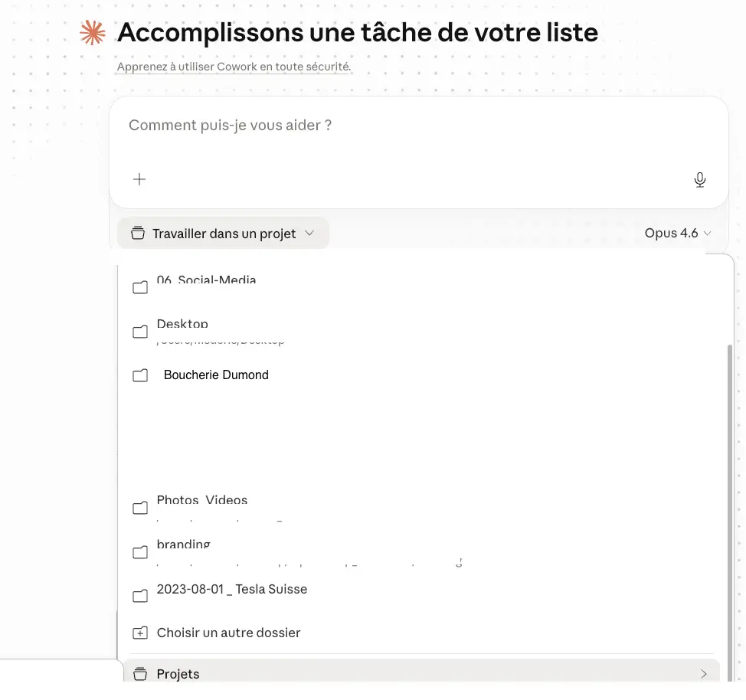The width and height of the screenshot is (746, 700).
Task: Open the Travailler dans un projet dropdown
Action: click(x=222, y=233)
